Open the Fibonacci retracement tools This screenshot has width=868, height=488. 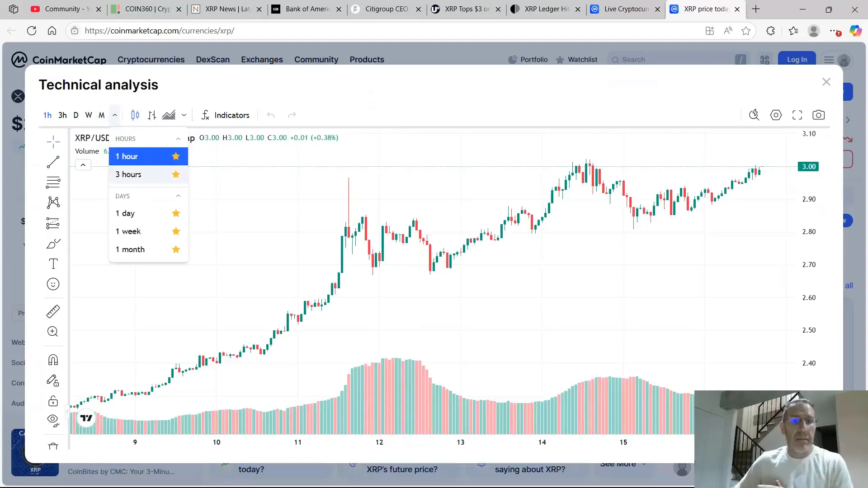point(53,183)
